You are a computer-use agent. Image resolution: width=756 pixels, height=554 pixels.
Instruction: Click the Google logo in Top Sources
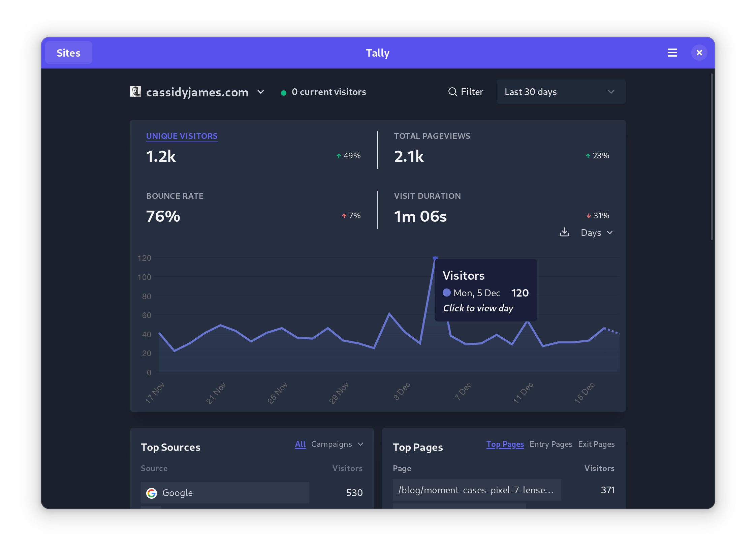click(152, 493)
